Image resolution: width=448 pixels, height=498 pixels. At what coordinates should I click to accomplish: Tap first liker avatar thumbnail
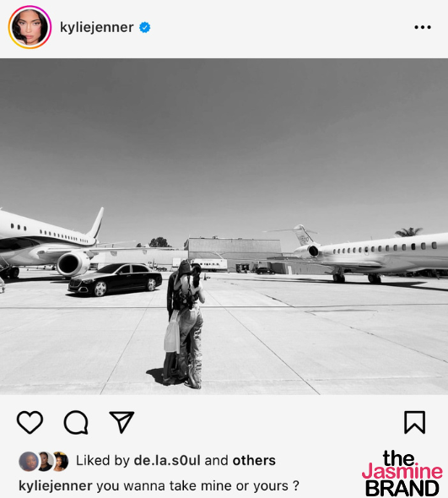coord(28,461)
